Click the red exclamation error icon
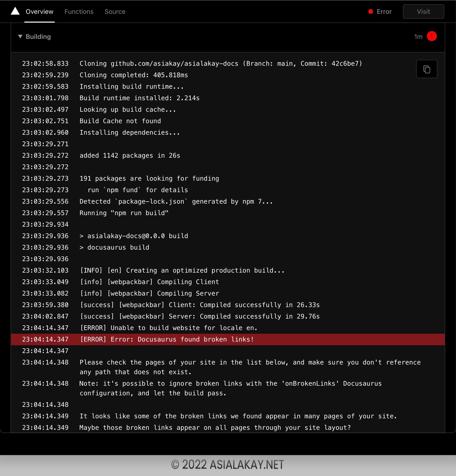This screenshot has height=476, width=456. pyautogui.click(x=431, y=36)
